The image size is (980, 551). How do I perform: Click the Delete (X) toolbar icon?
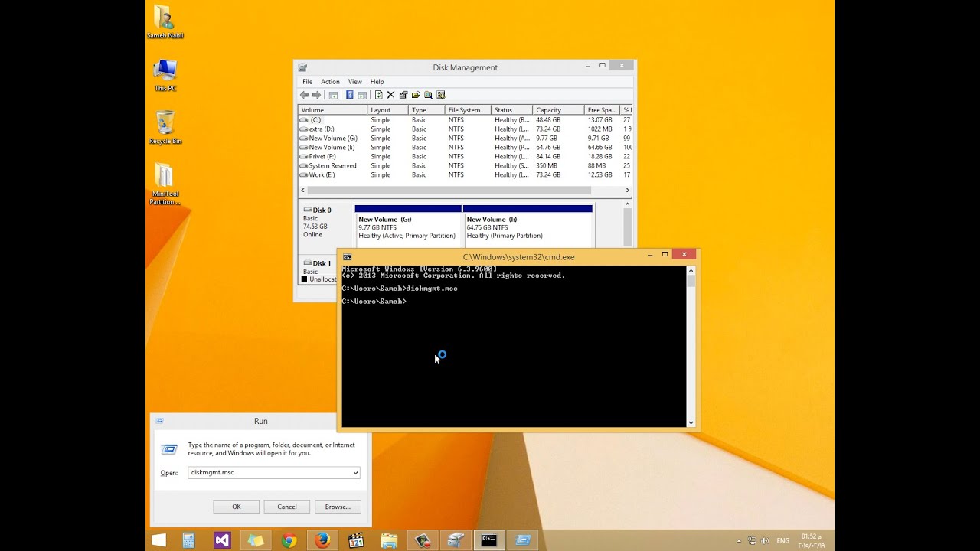click(x=390, y=95)
